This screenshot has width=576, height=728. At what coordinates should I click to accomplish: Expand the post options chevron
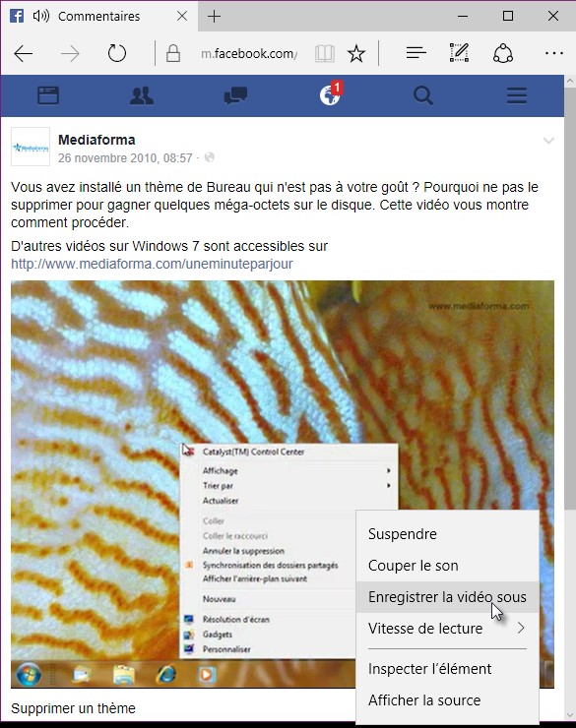point(548,141)
